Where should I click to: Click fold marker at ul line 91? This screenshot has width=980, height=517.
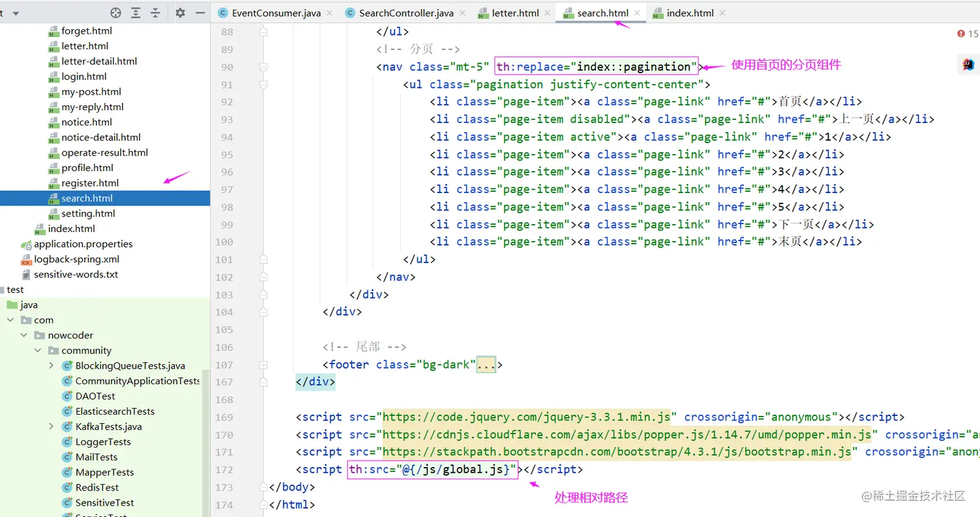pyautogui.click(x=263, y=84)
